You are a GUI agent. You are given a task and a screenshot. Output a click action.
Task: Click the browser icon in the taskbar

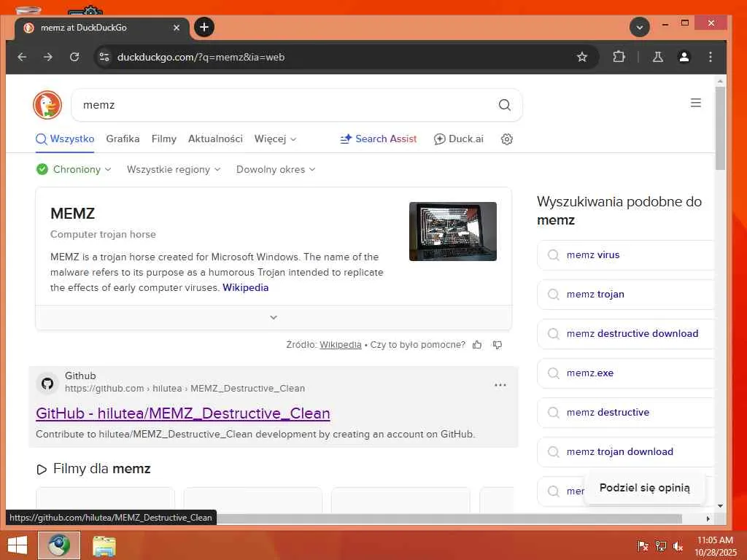pos(59,545)
